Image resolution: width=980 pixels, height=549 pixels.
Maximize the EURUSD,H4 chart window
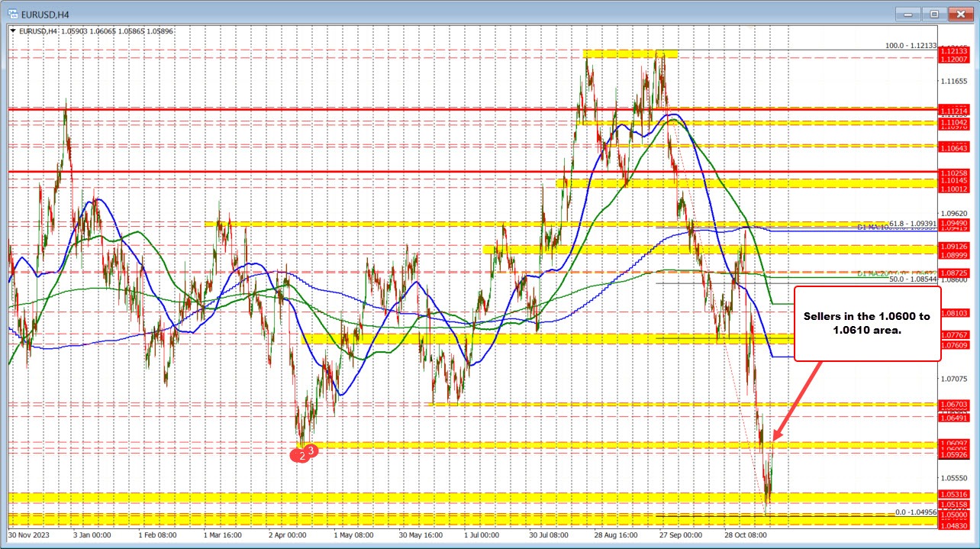933,13
